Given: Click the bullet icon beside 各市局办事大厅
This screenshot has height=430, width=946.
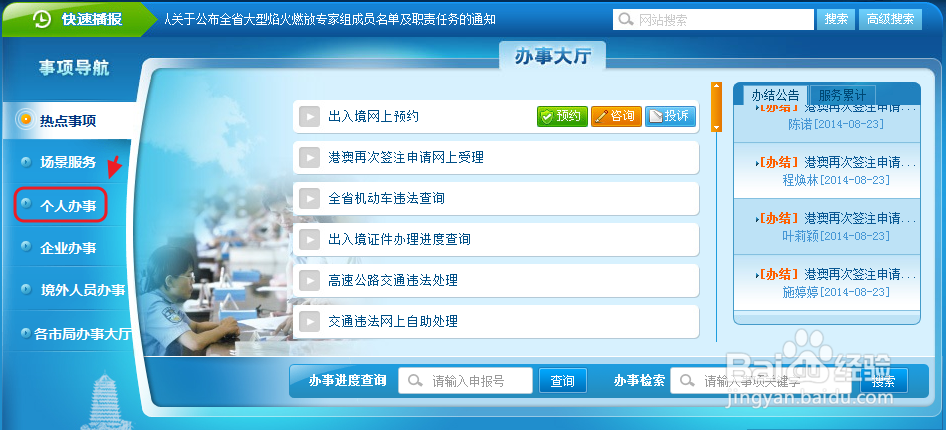Looking at the screenshot, I should pos(25,332).
